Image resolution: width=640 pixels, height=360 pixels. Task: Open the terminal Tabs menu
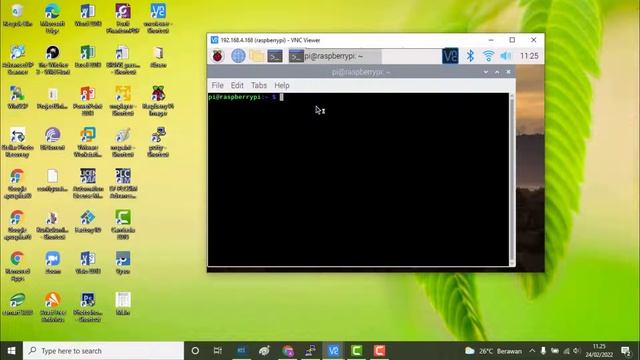tap(258, 85)
